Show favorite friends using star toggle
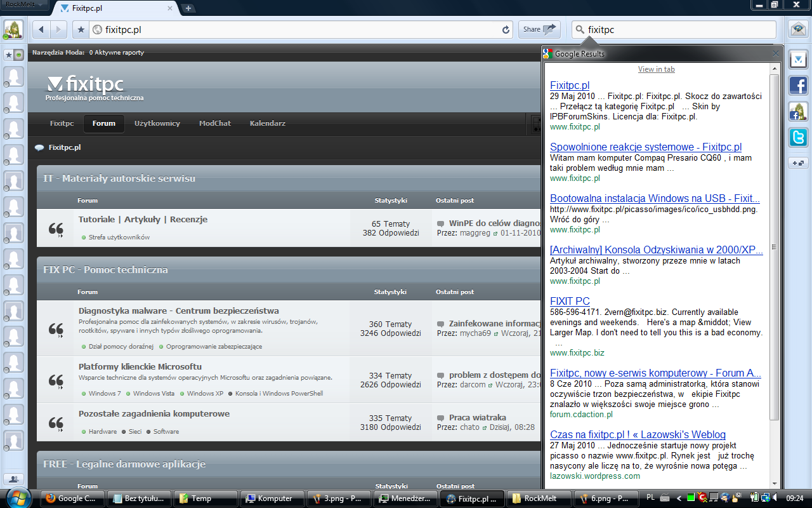This screenshot has height=508, width=812. pyautogui.click(x=9, y=55)
